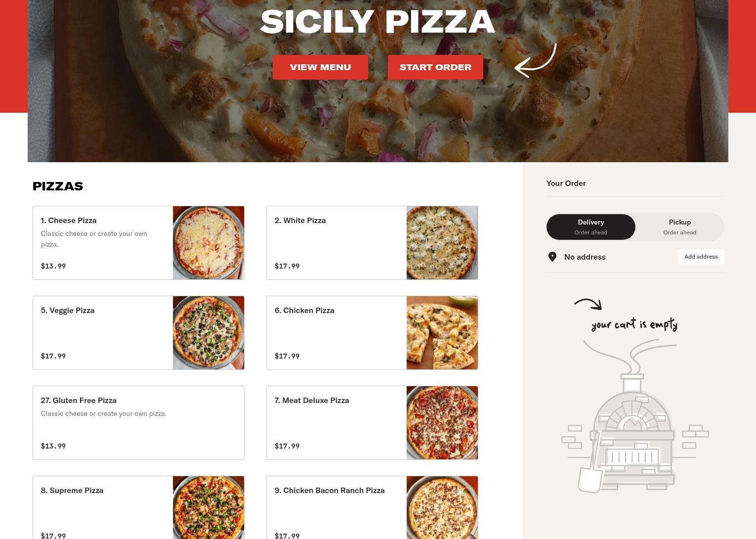Select the 27. Gluten Free Pizza item
Viewport: 756px width, 539px height.
[x=138, y=423]
